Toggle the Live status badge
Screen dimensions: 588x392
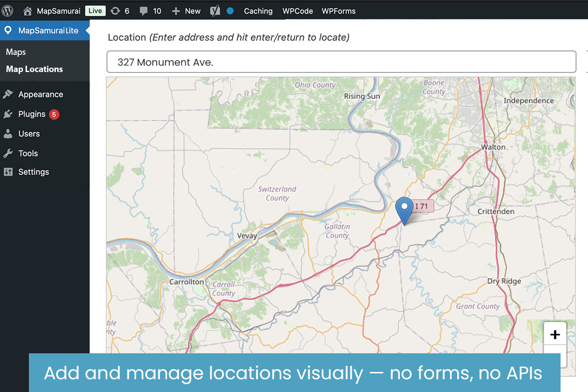95,11
